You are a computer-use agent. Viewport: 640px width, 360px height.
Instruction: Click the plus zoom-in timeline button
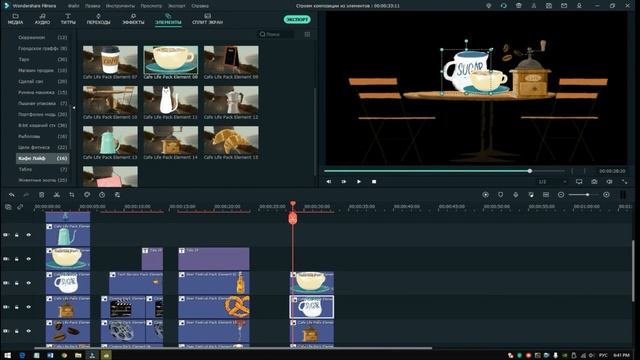tap(607, 195)
